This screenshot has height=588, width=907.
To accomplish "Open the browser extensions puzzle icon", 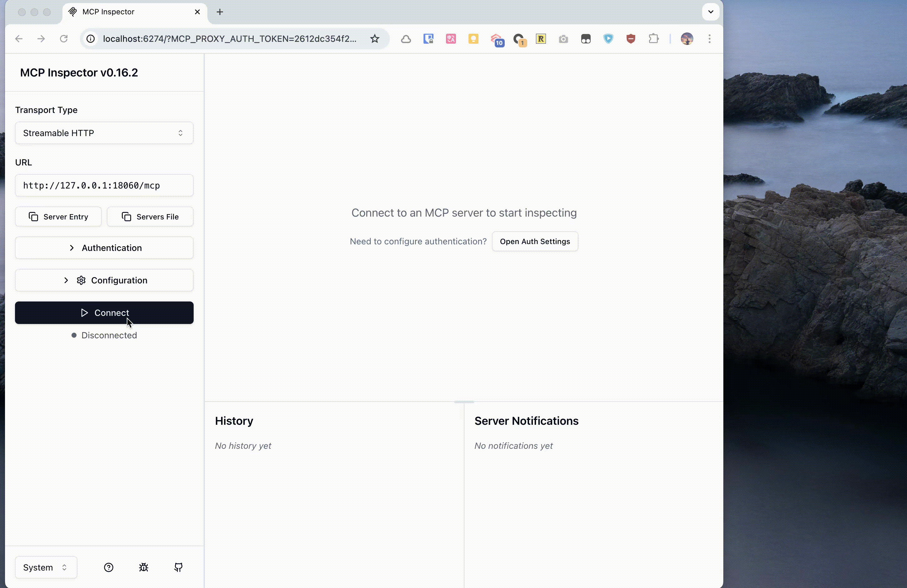I will (x=654, y=39).
